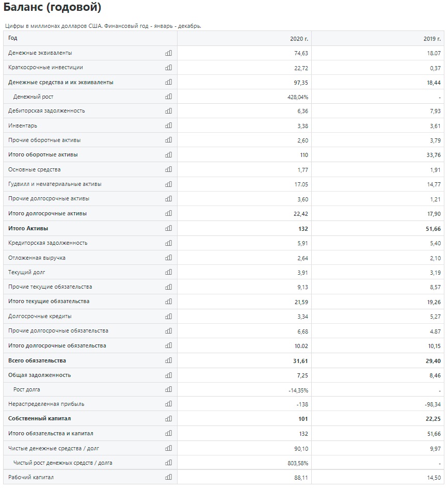This screenshot has width=448, height=489.
Task: Click chart icon beside Рост долга
Action: coord(168,389)
